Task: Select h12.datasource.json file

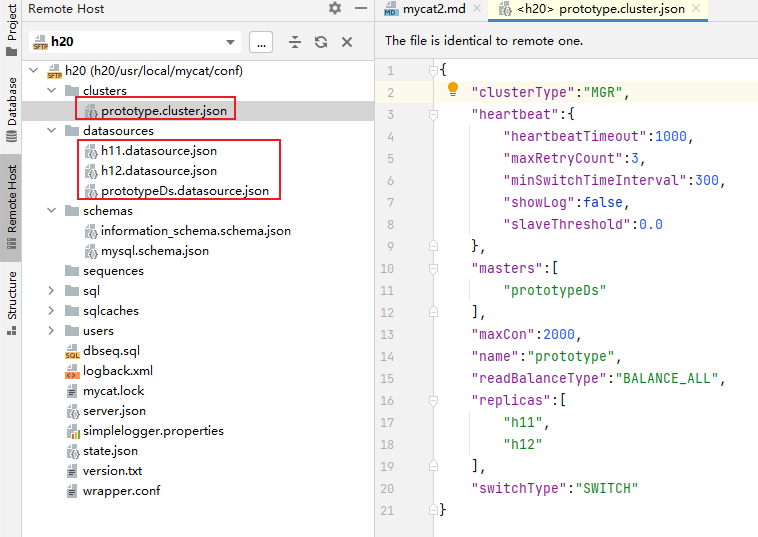Action: tap(159, 171)
